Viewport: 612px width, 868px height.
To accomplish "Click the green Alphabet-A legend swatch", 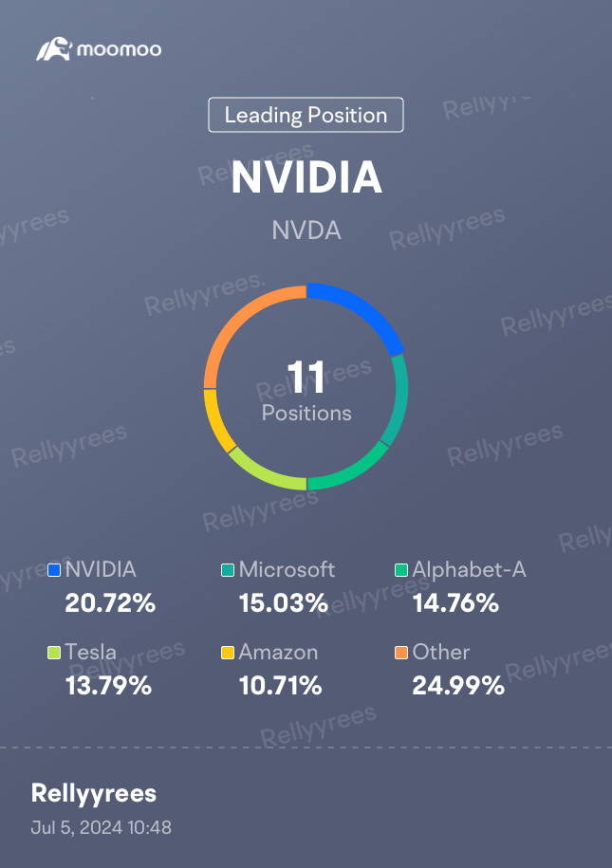I will 401,569.
